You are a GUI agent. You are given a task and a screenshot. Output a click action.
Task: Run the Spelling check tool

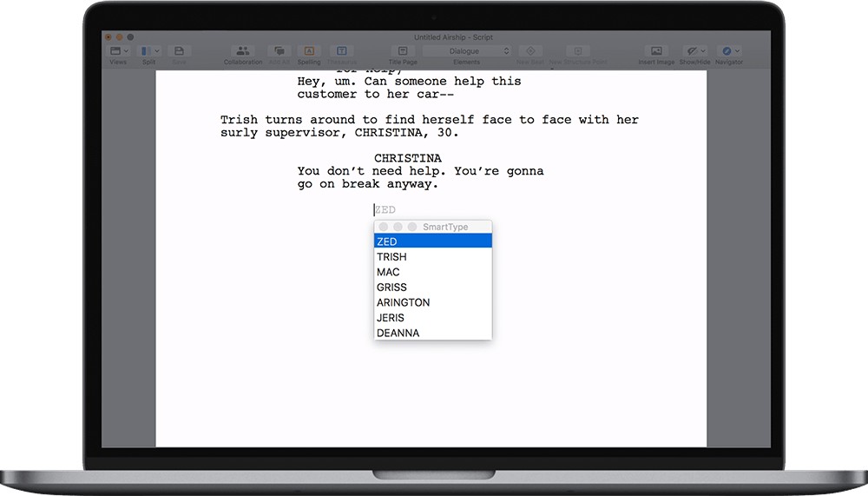pos(309,51)
